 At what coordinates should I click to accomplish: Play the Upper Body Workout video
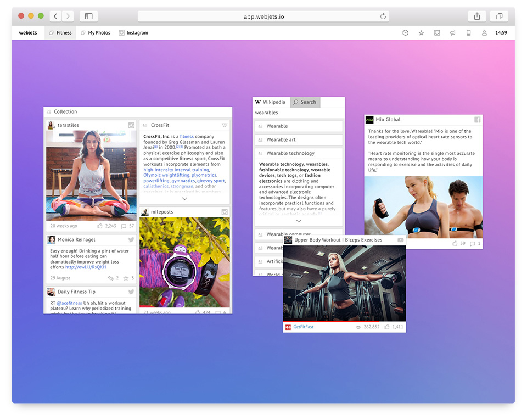coord(344,283)
